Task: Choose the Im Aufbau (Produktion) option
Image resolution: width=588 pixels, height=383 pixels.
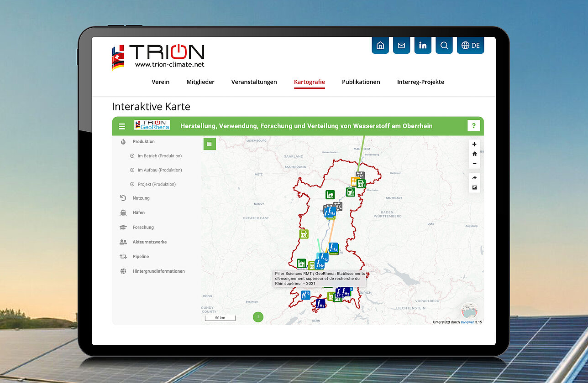Action: 132,170
